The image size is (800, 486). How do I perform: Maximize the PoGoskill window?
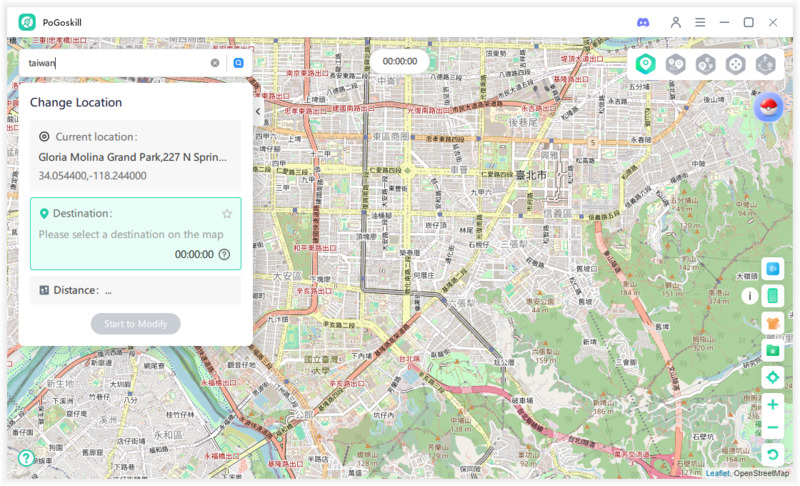pos(748,22)
